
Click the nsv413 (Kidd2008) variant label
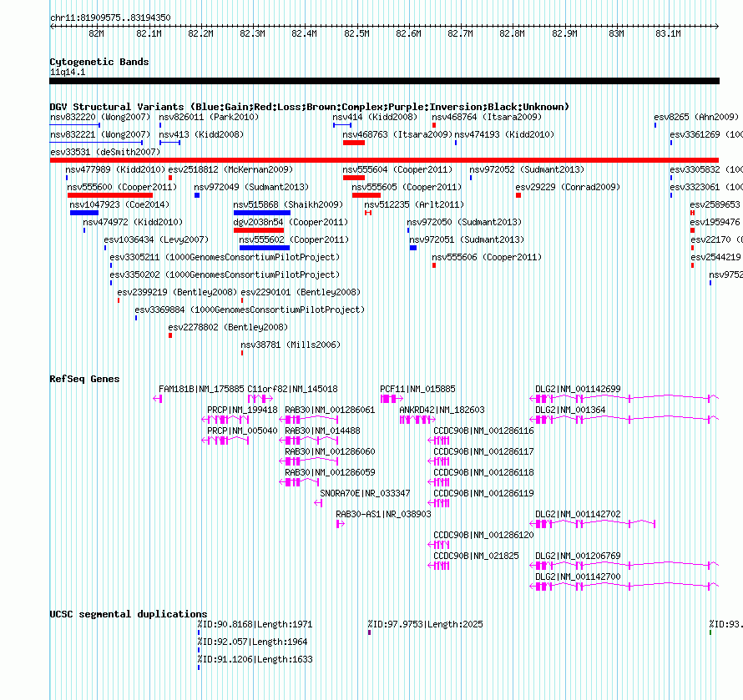201,134
